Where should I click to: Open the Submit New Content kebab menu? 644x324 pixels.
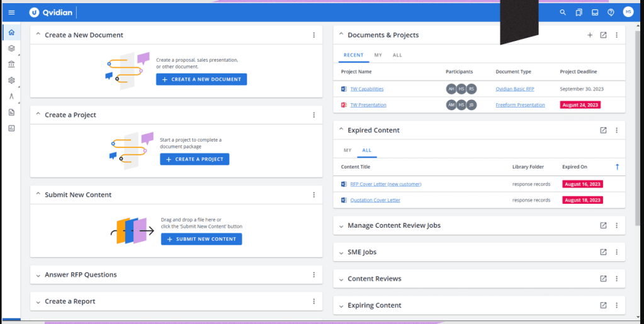point(314,195)
